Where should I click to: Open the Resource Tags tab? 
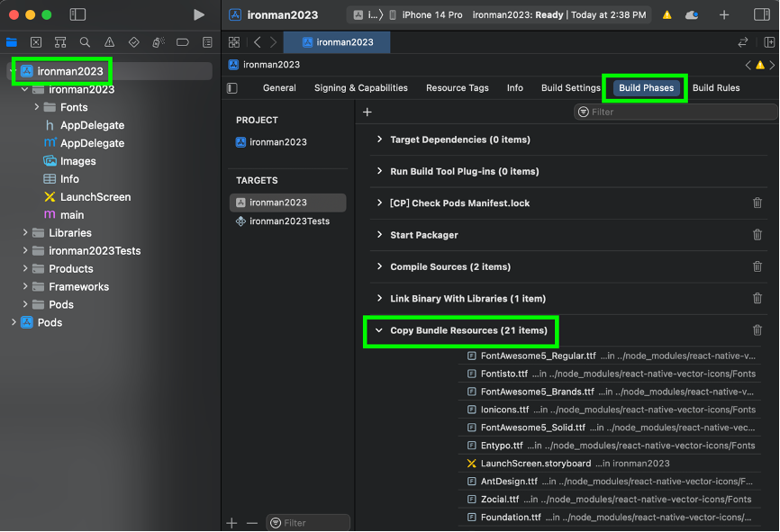pos(458,88)
